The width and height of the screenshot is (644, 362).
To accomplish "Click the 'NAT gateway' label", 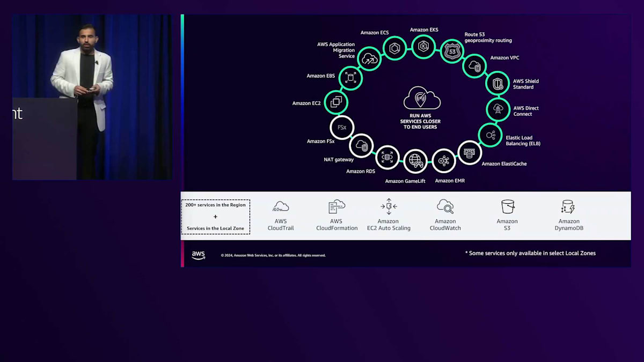I will [339, 159].
